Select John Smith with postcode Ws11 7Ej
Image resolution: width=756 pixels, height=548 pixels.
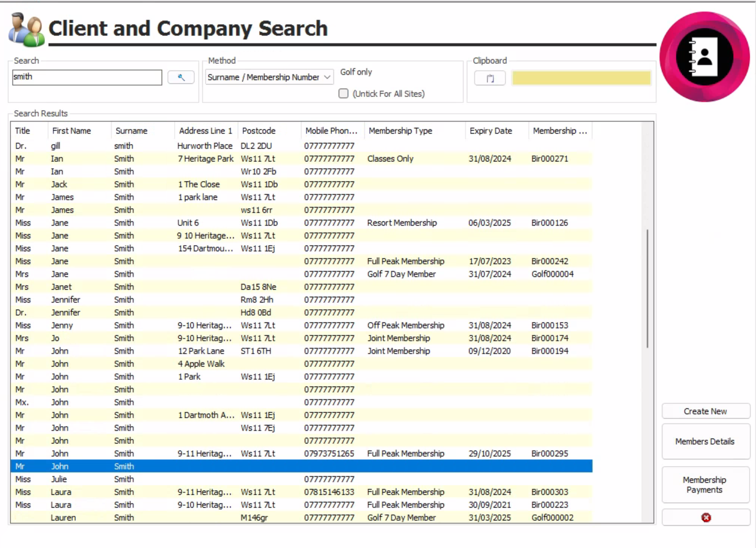[301, 428]
